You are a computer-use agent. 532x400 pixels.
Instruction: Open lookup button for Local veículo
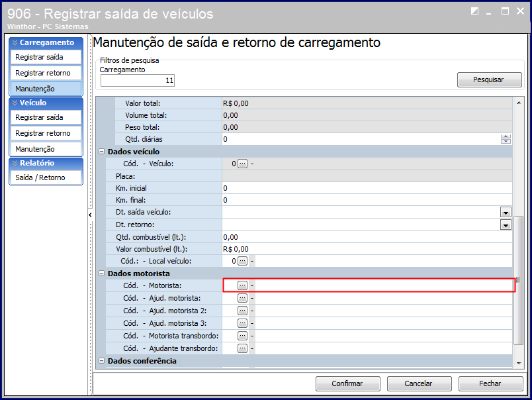click(x=242, y=261)
